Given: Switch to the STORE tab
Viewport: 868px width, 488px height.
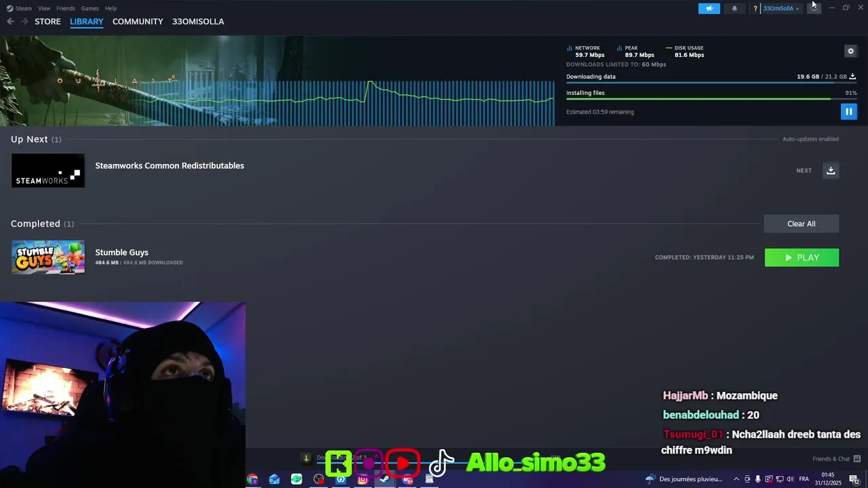Looking at the screenshot, I should tap(47, 22).
